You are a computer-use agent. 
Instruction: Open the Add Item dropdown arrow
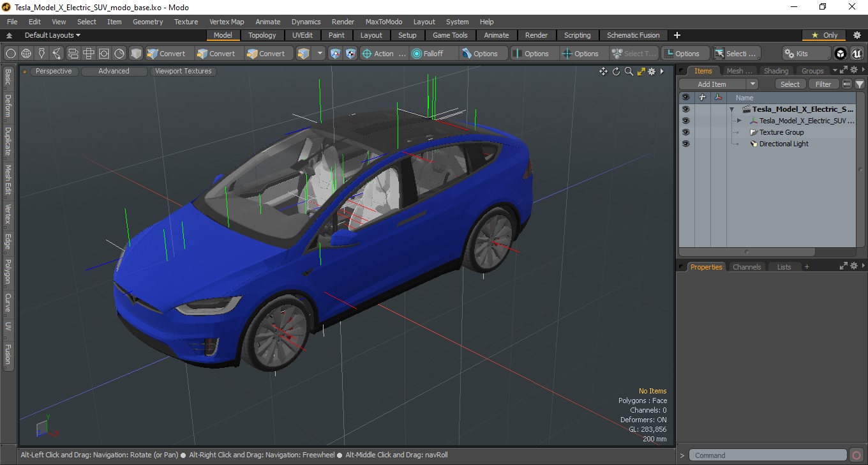coord(752,84)
